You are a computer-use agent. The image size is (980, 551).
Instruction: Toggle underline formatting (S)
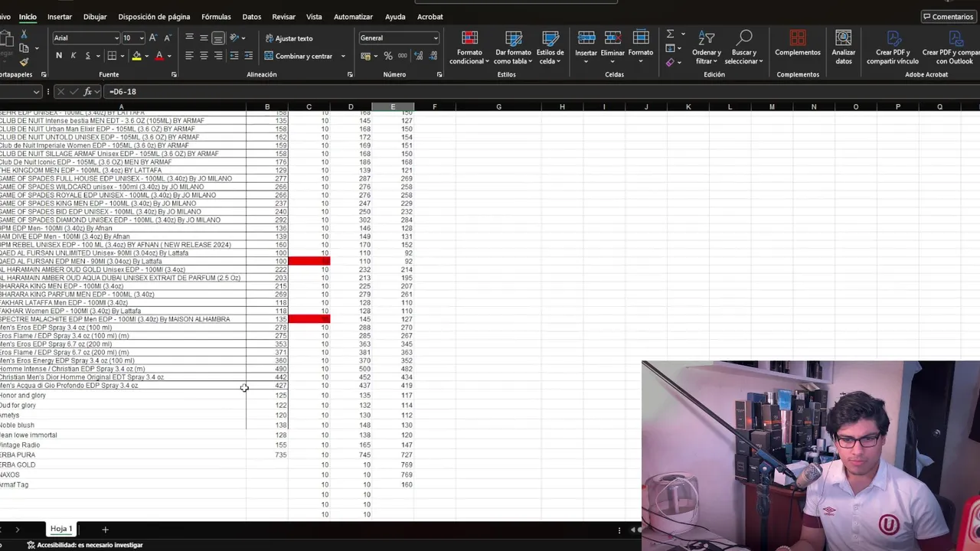click(x=87, y=56)
